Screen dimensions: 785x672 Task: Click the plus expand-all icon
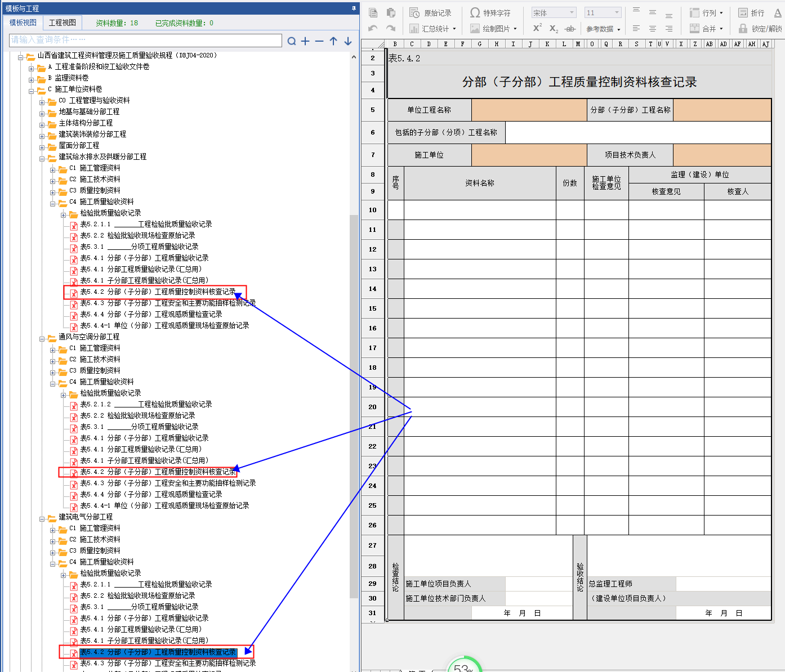tap(305, 41)
